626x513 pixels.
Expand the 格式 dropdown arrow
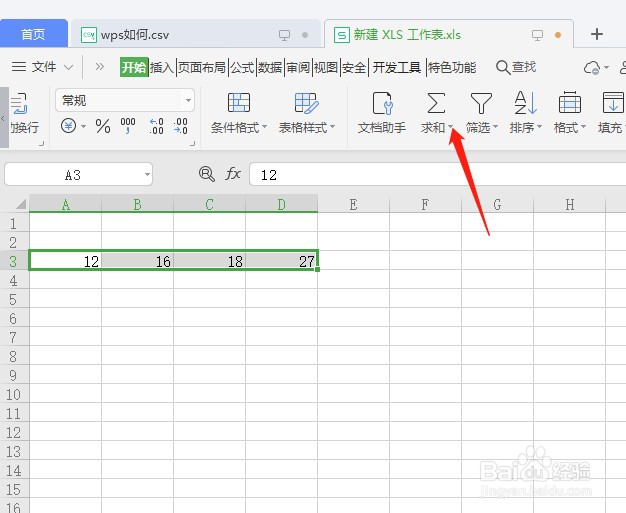(583, 127)
